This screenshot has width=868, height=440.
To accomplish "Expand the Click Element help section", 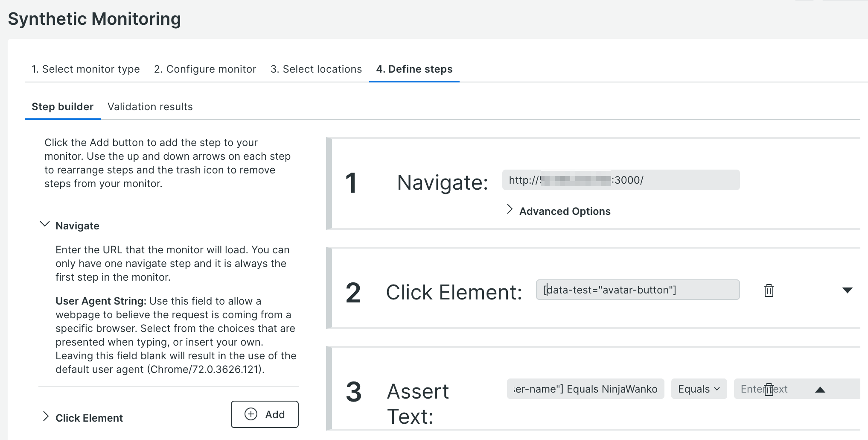I will (46, 417).
